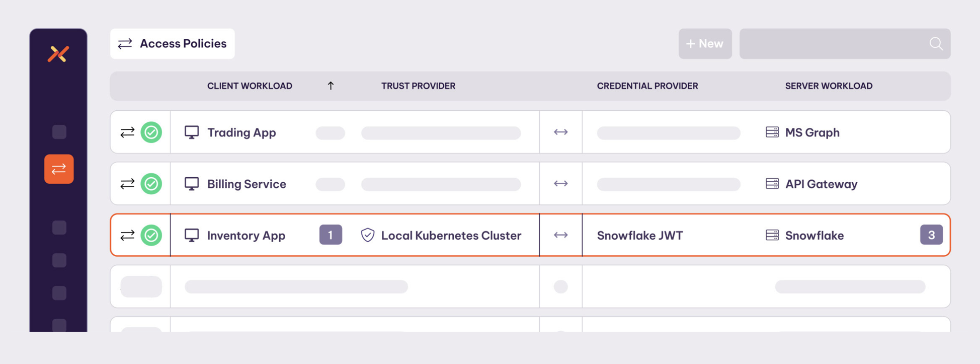Viewport: 980px width, 364px height.
Task: Click the Server Workload column header
Action: (829, 86)
